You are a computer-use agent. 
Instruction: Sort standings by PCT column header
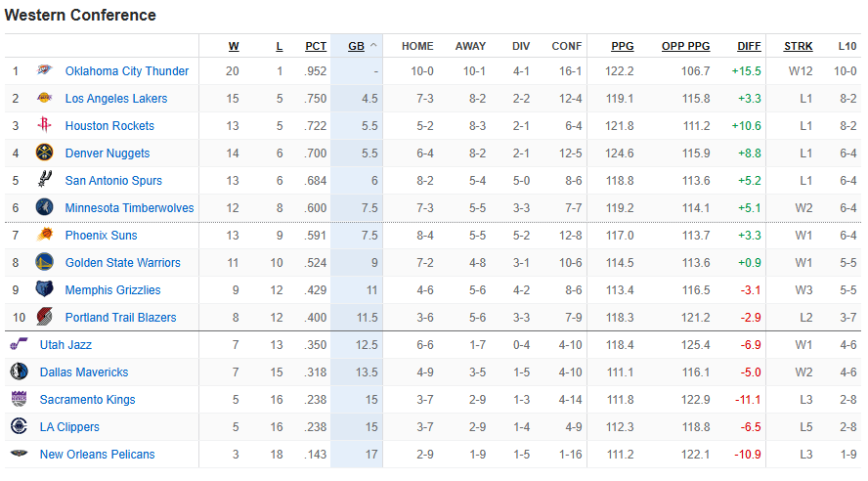pyautogui.click(x=316, y=46)
